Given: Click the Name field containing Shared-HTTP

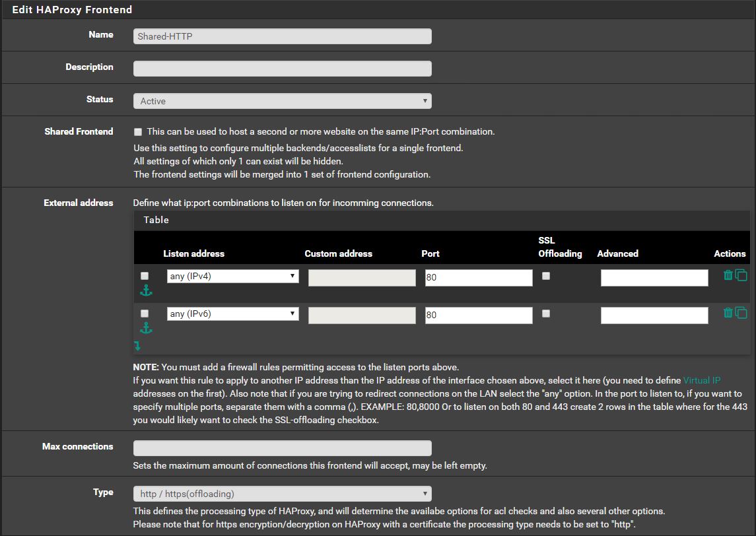Looking at the screenshot, I should pyautogui.click(x=283, y=36).
